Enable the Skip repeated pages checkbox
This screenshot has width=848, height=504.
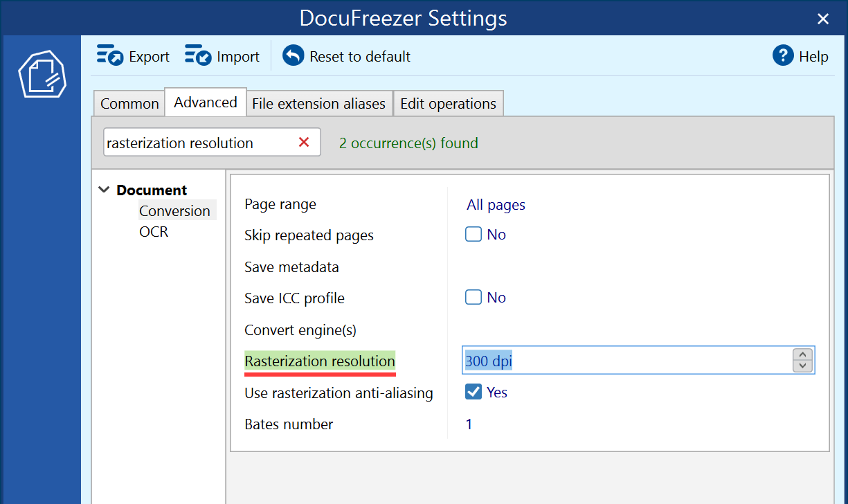pyautogui.click(x=473, y=234)
